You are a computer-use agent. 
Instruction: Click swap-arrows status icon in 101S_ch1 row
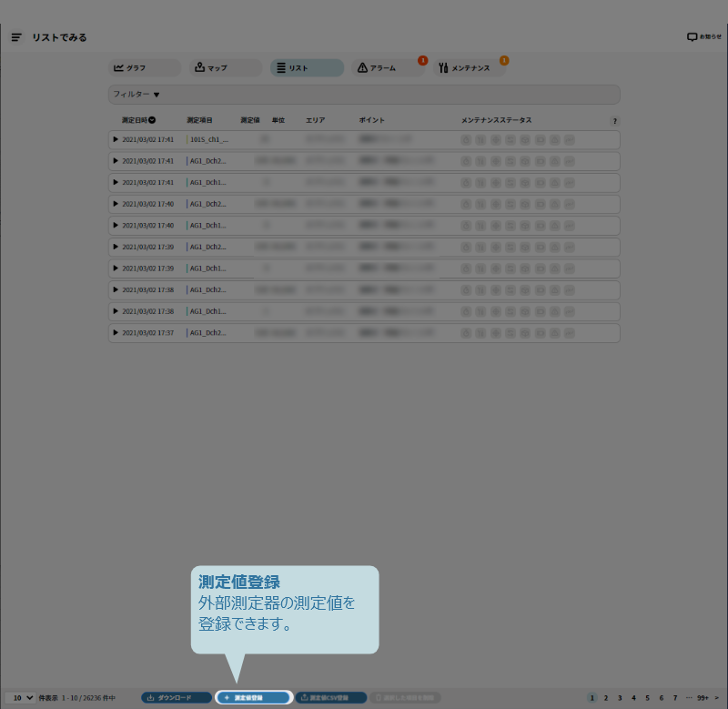[511, 140]
